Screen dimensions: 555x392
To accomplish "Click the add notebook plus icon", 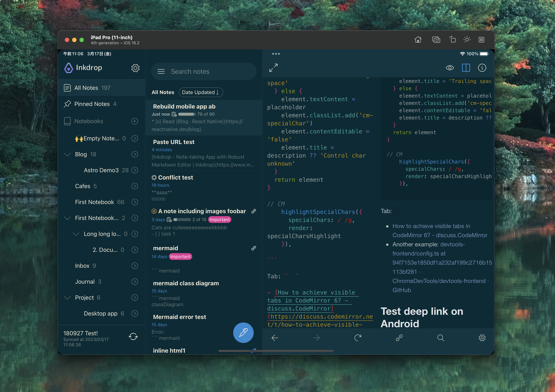I will coord(135,121).
